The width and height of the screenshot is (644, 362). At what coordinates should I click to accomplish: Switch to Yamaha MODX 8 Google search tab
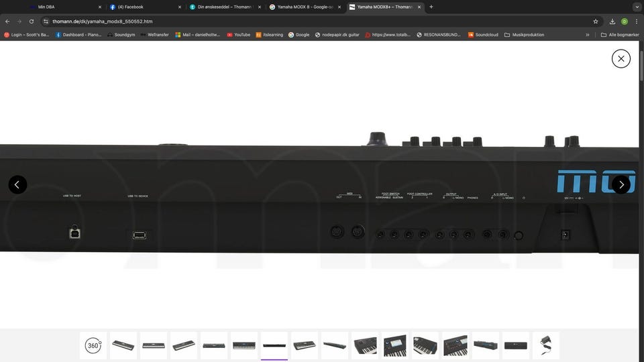click(303, 7)
